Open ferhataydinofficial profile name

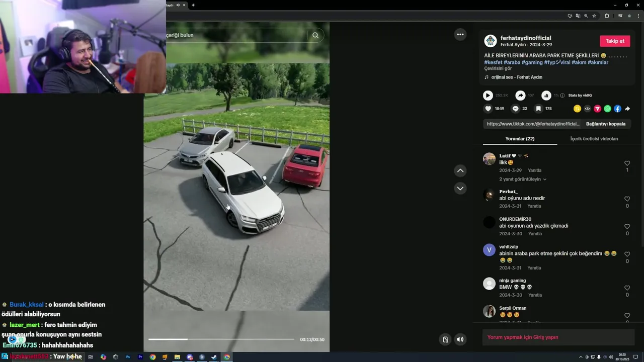coord(526,38)
